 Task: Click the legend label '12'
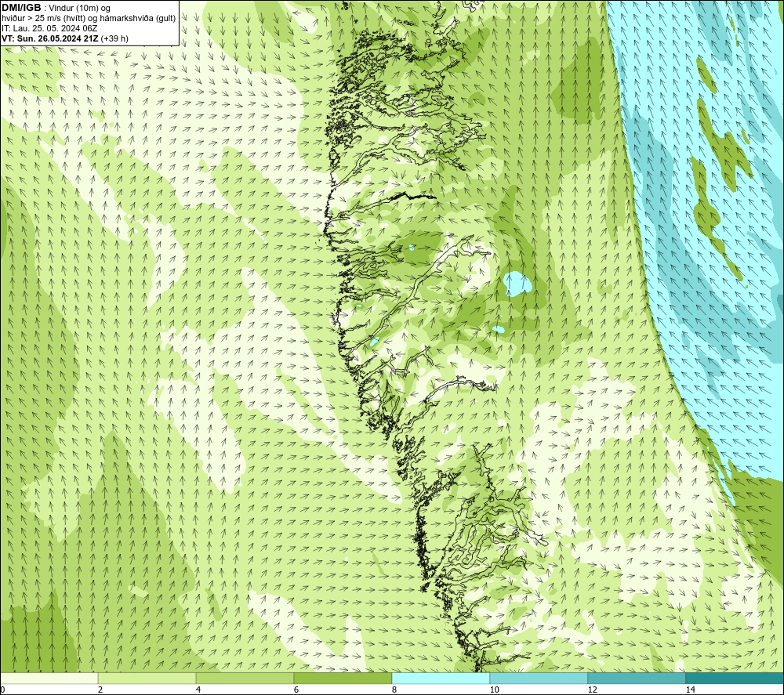593,690
